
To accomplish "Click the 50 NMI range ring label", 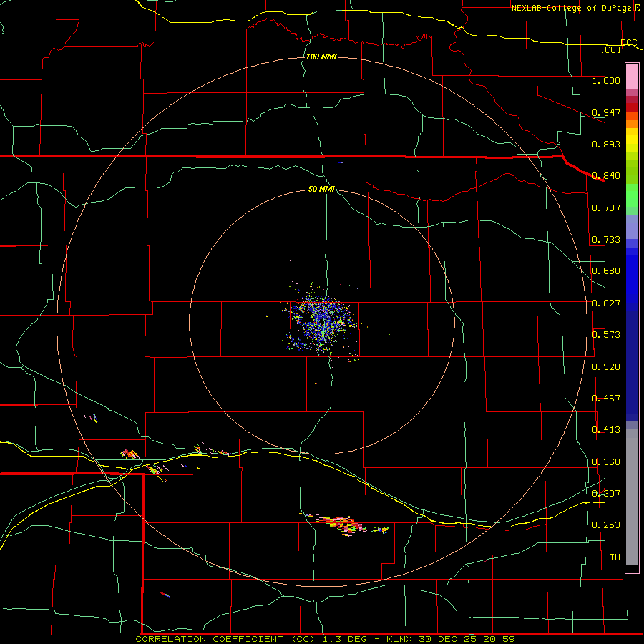I will [x=321, y=189].
